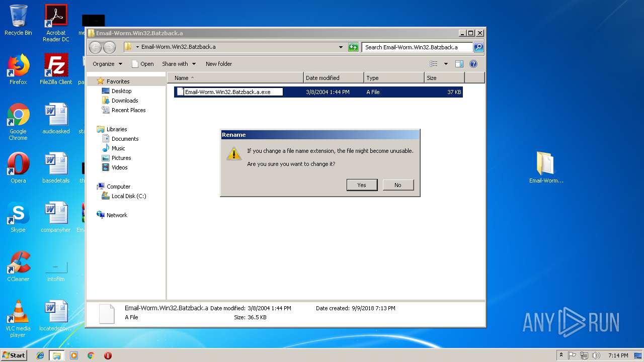The width and height of the screenshot is (644, 362).
Task: Click the Explorer Back navigation button
Action: (x=95, y=47)
